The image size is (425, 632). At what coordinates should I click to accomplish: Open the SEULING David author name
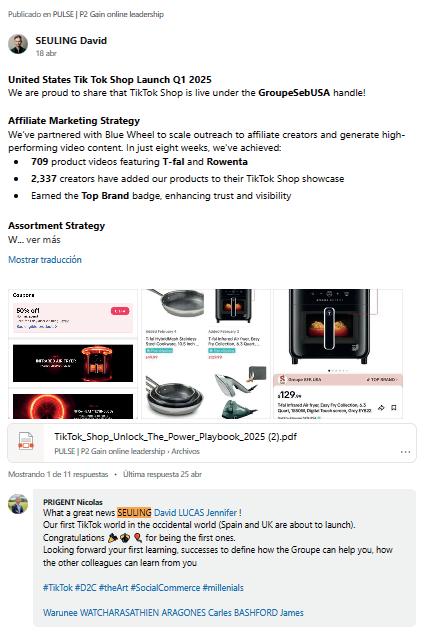[x=71, y=41]
